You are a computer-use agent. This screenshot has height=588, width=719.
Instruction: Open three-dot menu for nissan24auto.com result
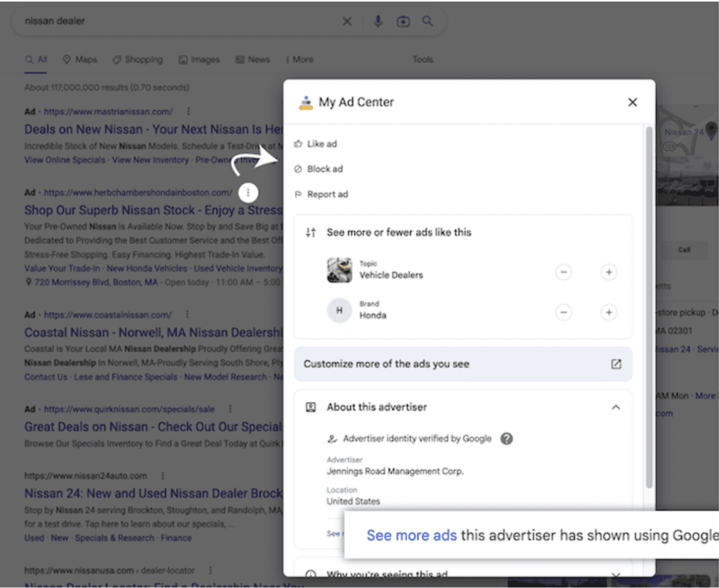coord(162,476)
